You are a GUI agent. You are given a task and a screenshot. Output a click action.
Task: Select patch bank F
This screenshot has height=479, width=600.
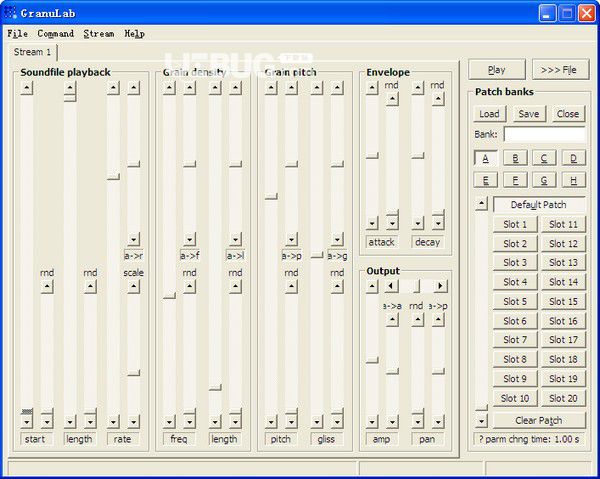[515, 180]
